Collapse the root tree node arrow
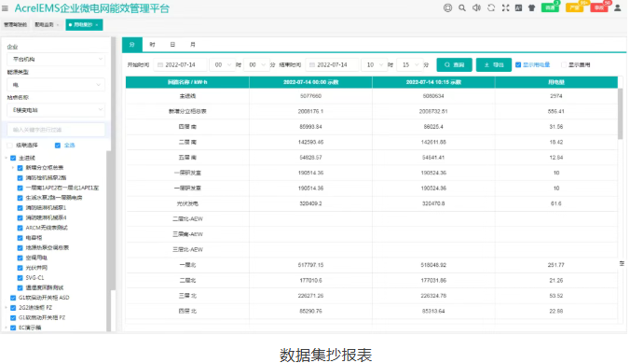This screenshot has height=363, width=644. click(7, 158)
